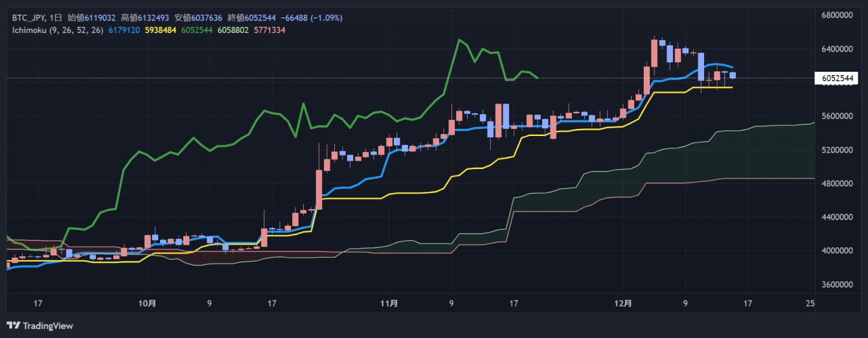Click the open price 始値 6119032

point(91,17)
